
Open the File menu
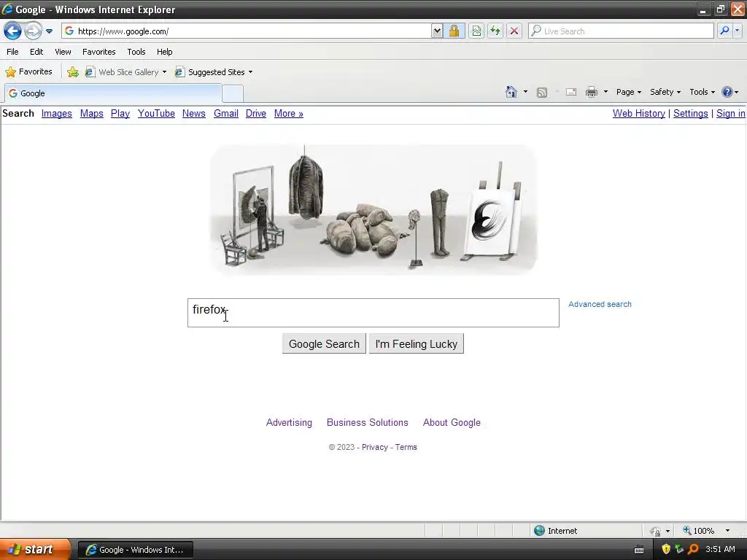pyautogui.click(x=12, y=52)
